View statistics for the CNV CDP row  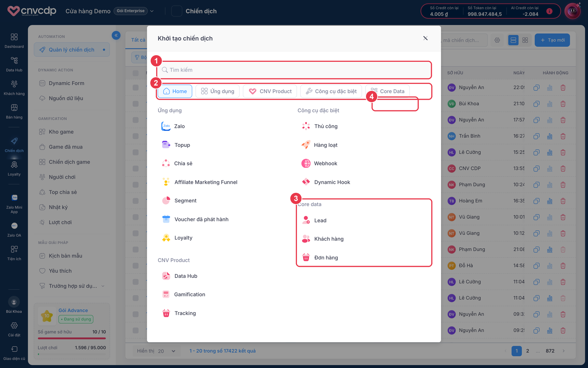click(x=550, y=169)
